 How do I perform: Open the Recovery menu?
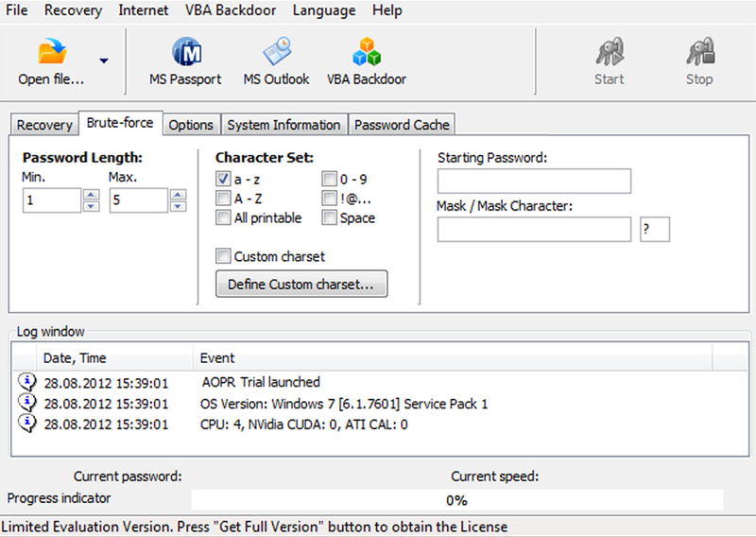[x=74, y=10]
